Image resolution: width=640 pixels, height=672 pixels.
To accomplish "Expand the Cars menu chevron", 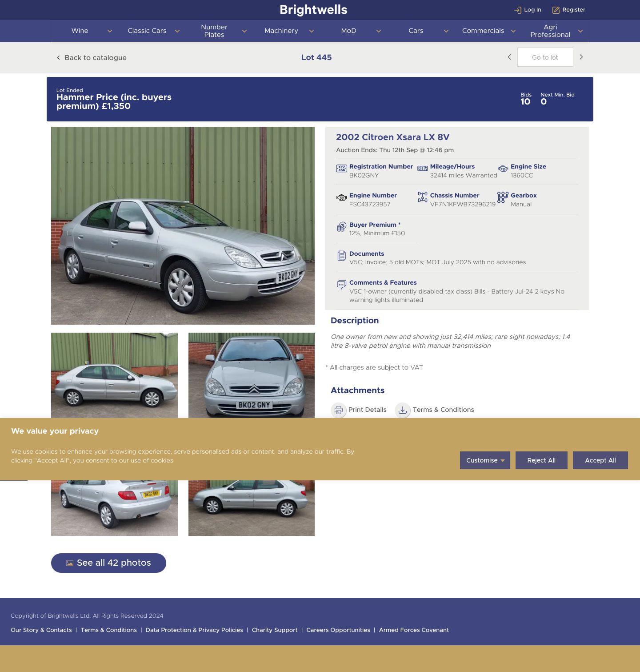I will click(x=446, y=31).
